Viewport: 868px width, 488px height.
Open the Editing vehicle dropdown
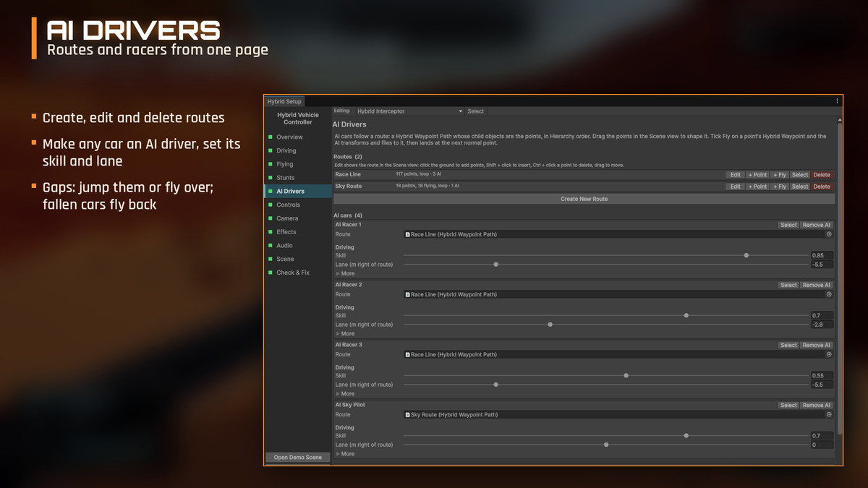tap(409, 111)
